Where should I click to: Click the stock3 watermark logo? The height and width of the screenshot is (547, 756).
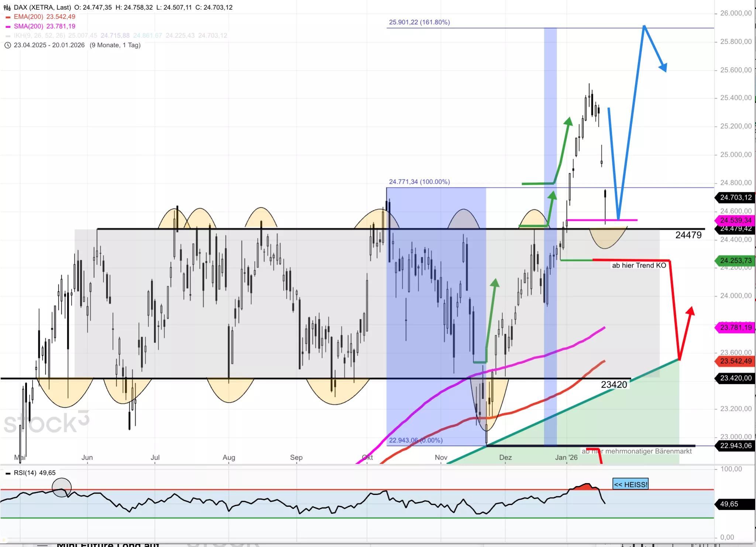click(x=46, y=423)
